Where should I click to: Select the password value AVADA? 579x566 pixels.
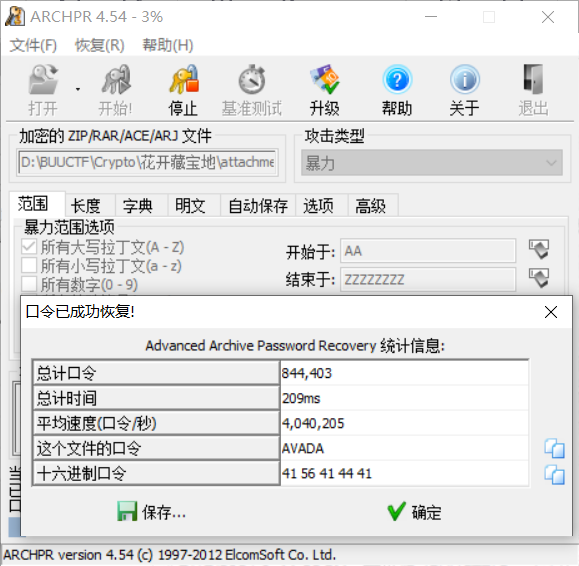click(302, 449)
